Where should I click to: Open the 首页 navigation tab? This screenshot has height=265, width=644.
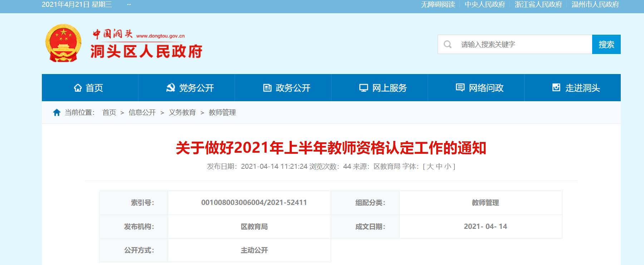(x=90, y=88)
